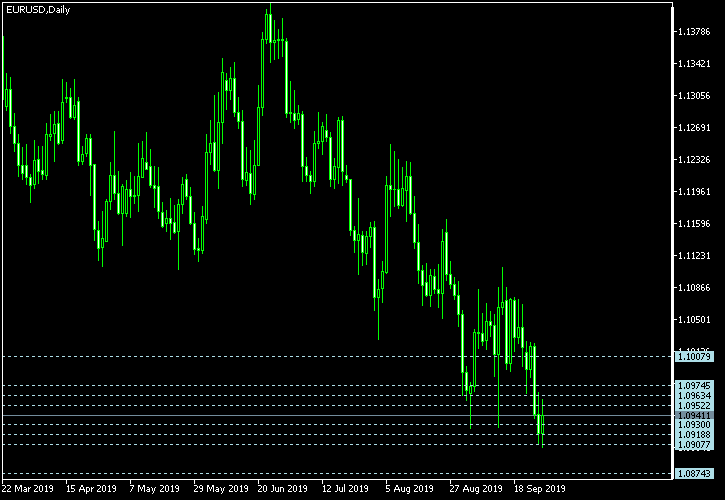Select the 1.09634 level price tag
Viewport: 725px width, 500px height.
(694, 395)
